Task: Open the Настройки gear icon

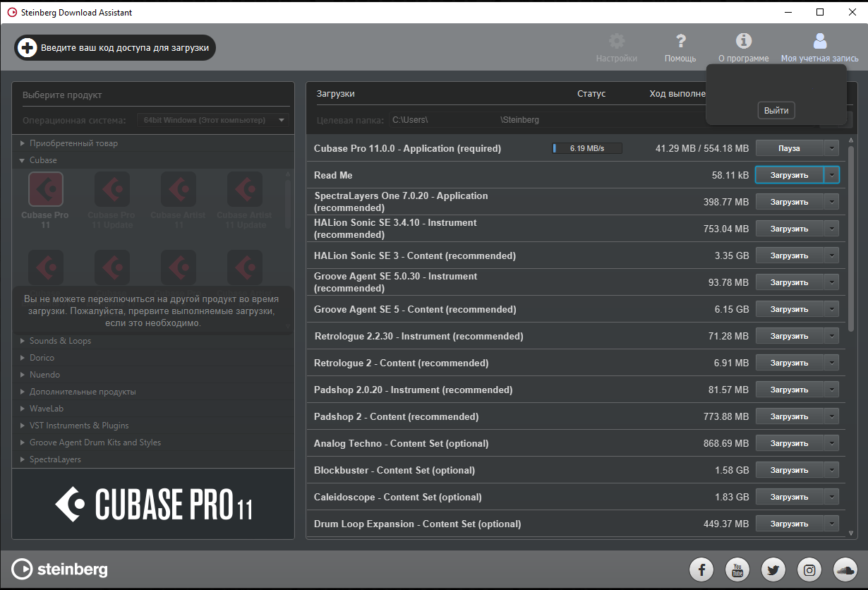Action: (617, 41)
